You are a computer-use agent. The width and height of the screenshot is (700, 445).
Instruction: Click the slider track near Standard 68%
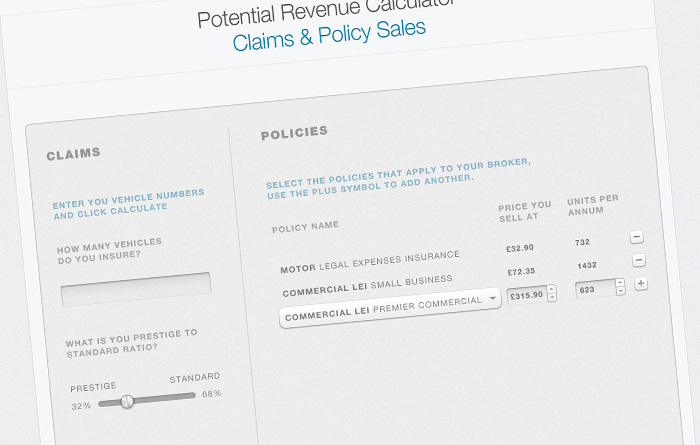pyautogui.click(x=183, y=396)
